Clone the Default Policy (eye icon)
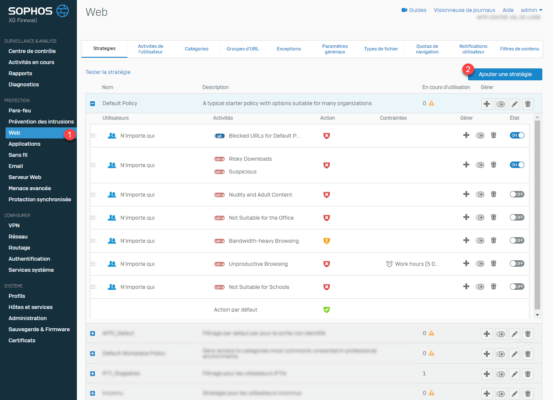Viewport: 553px width, 400px height. click(x=500, y=104)
